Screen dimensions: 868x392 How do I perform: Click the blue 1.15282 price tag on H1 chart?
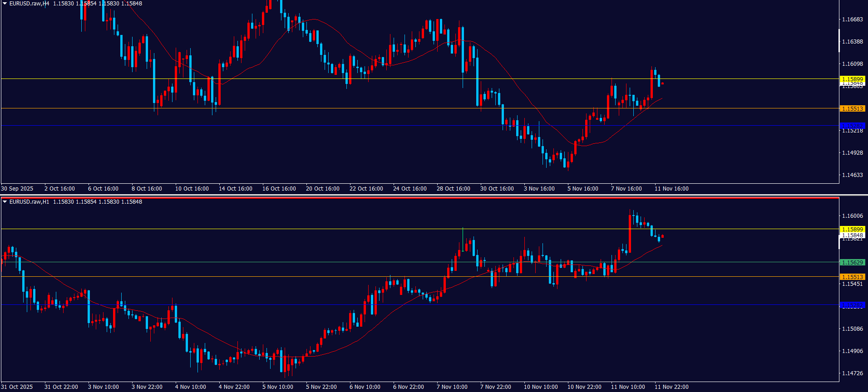coord(852,305)
